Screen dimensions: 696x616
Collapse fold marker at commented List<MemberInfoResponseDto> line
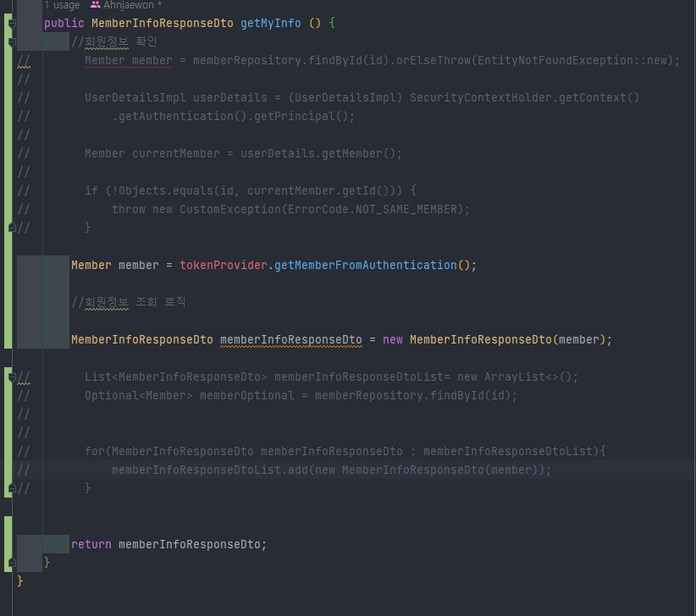tap(12, 377)
